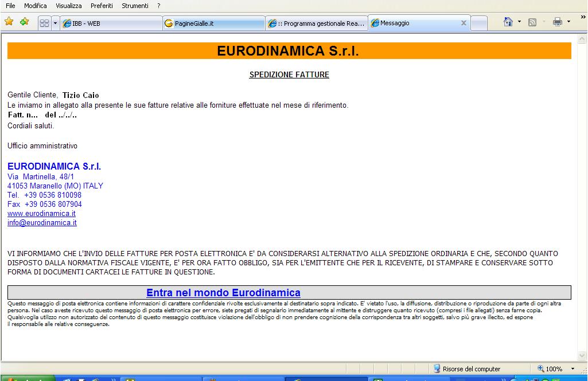This screenshot has width=588, height=381.
Task: Click the blue EURODINAMICA S.r.l. signature name
Action: click(x=54, y=166)
